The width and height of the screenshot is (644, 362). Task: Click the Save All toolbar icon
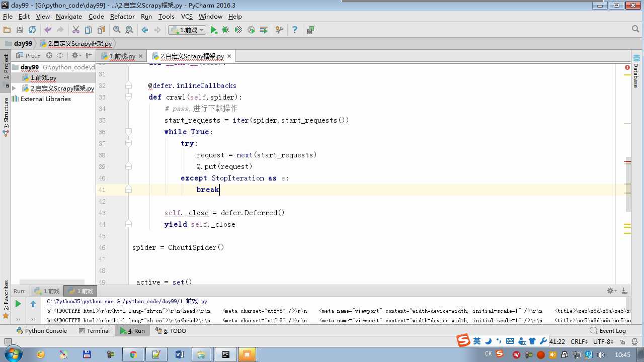20,30
